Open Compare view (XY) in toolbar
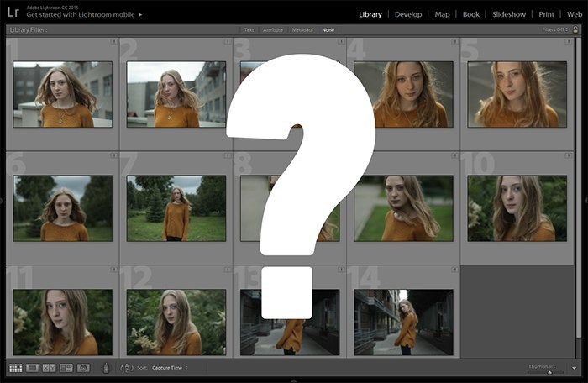 click(x=49, y=368)
